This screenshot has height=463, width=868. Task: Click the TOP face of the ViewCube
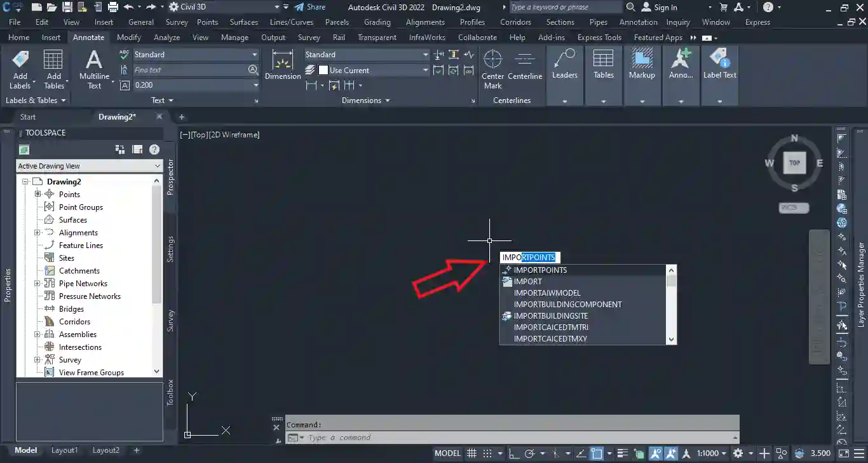[794, 163]
